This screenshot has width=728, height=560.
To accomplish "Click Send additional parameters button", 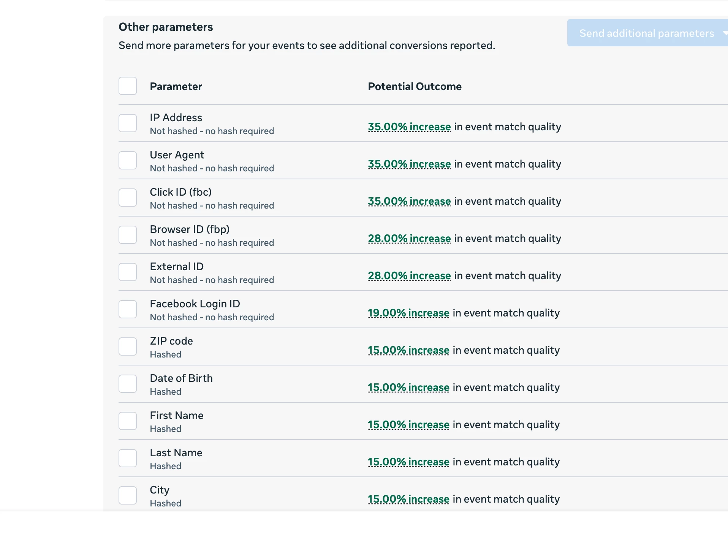I will [x=646, y=33].
